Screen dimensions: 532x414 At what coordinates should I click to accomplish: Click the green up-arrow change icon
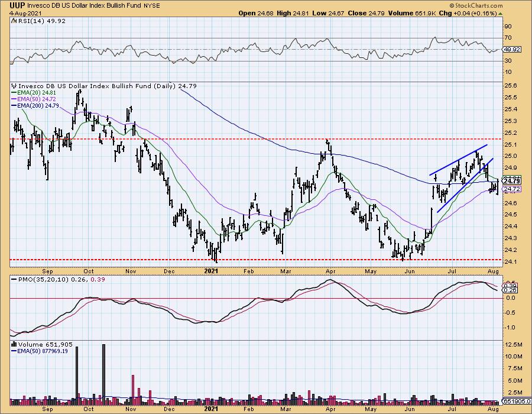(500, 14)
